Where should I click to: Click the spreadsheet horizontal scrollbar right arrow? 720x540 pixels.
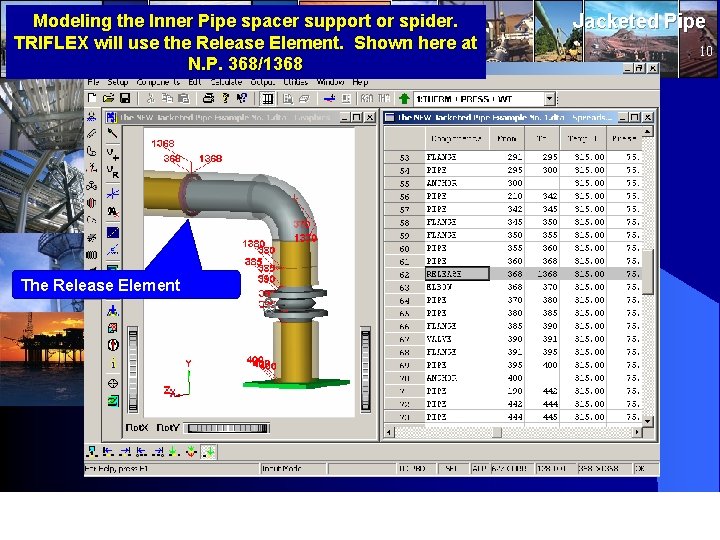coord(637,432)
